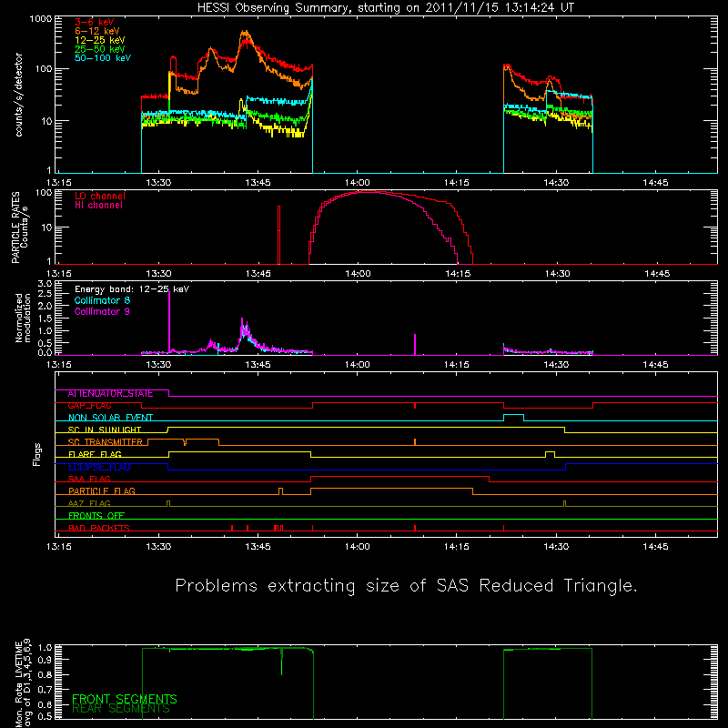Click the LO channel legend label
Screen dimensions: 728x728
click(100, 196)
